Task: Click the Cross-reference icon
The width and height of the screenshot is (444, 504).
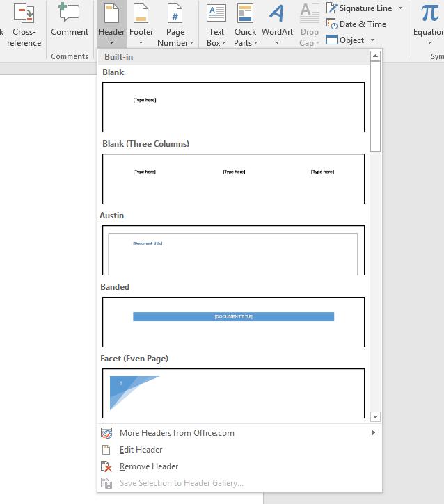Action: coord(24,13)
